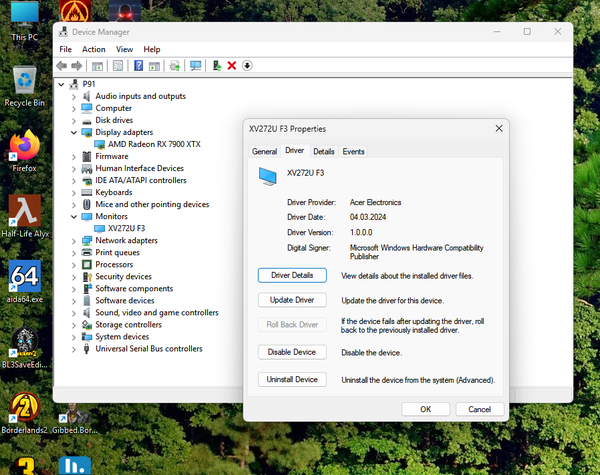
Task: Click the Show/Hide console tree toolbar icon
Action: coord(97,66)
